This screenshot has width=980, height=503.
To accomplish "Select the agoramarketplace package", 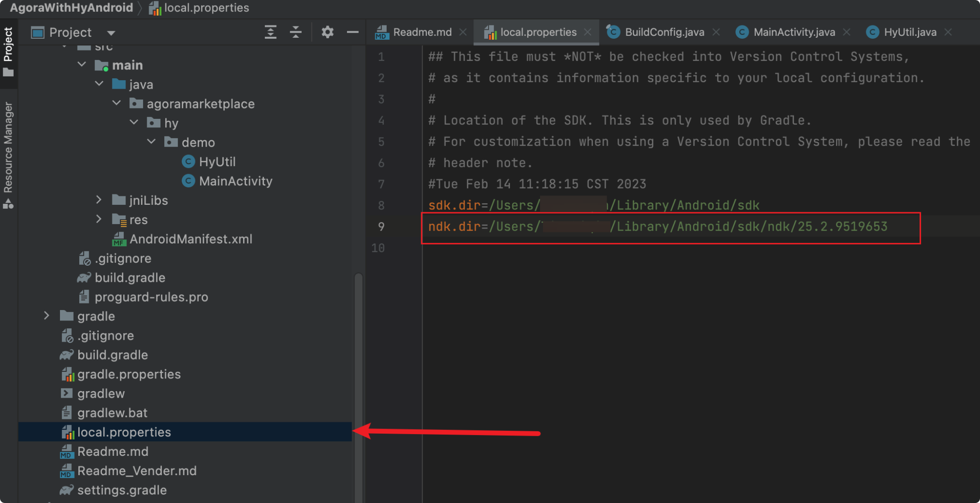I will (201, 104).
